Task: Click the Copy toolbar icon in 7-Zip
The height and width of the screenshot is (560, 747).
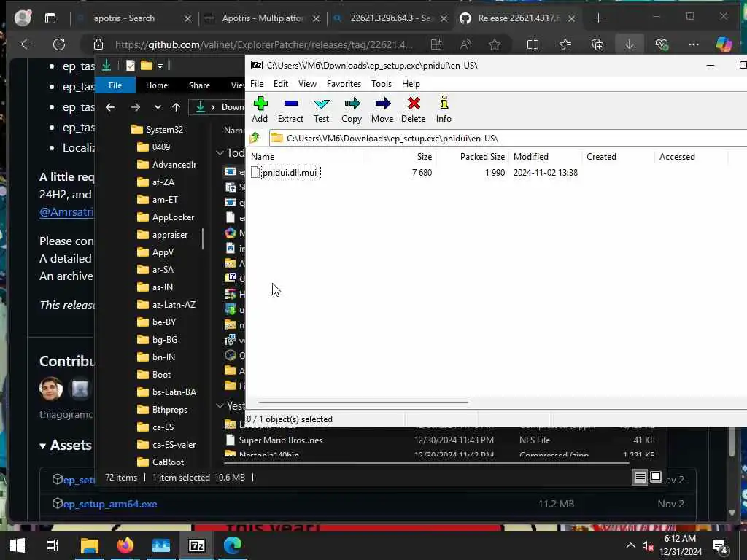Action: point(352,109)
